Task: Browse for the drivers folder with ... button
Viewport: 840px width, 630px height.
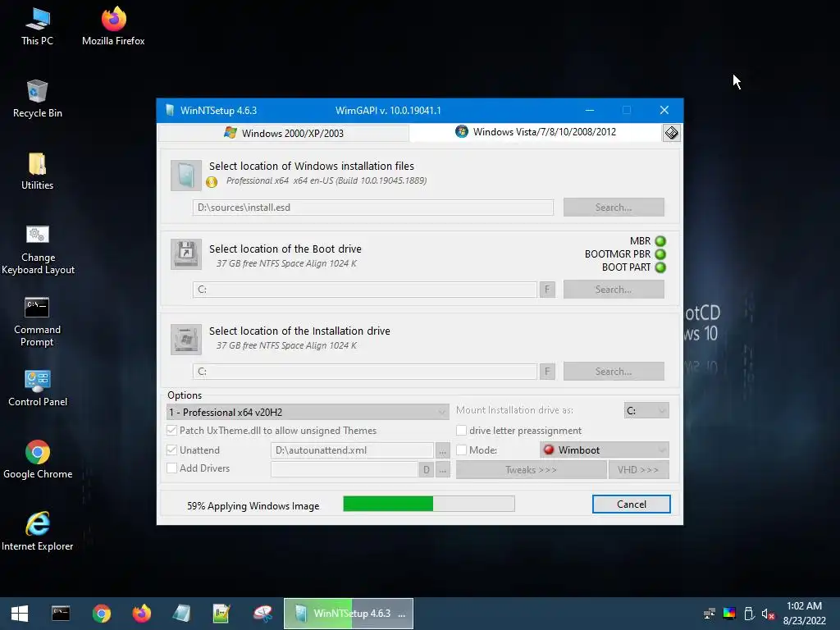Action: pos(442,470)
